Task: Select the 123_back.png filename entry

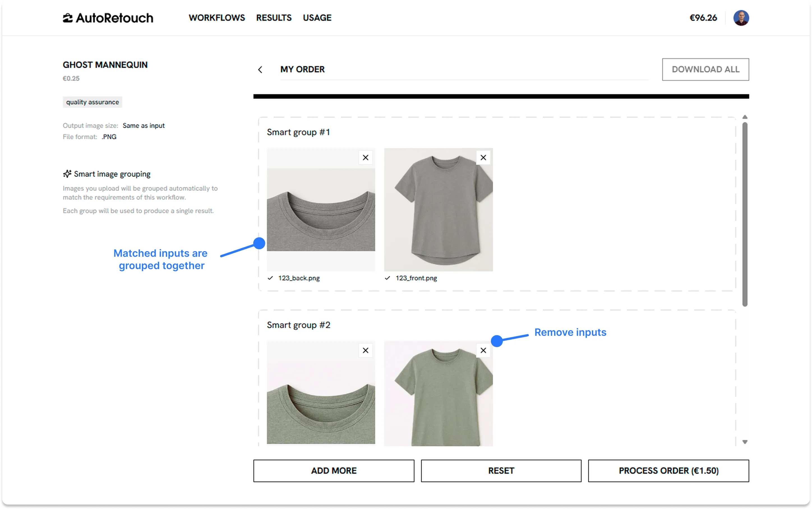Action: pyautogui.click(x=299, y=278)
